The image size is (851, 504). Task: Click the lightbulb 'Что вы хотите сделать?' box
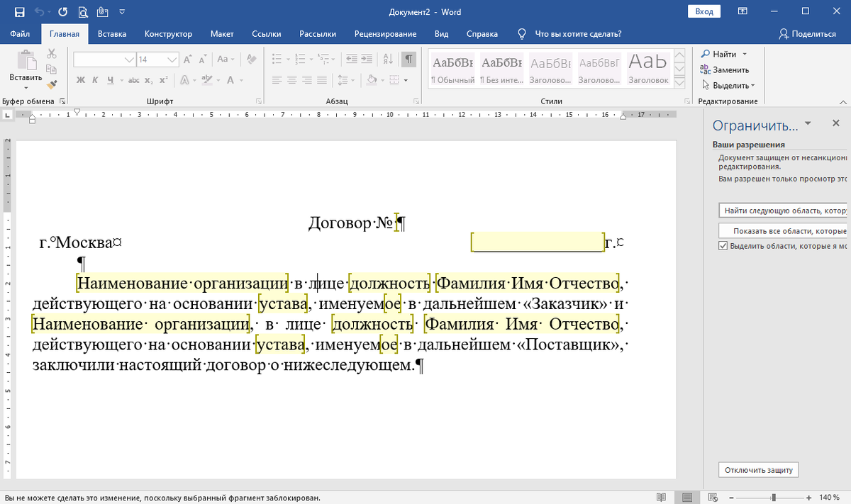click(571, 33)
